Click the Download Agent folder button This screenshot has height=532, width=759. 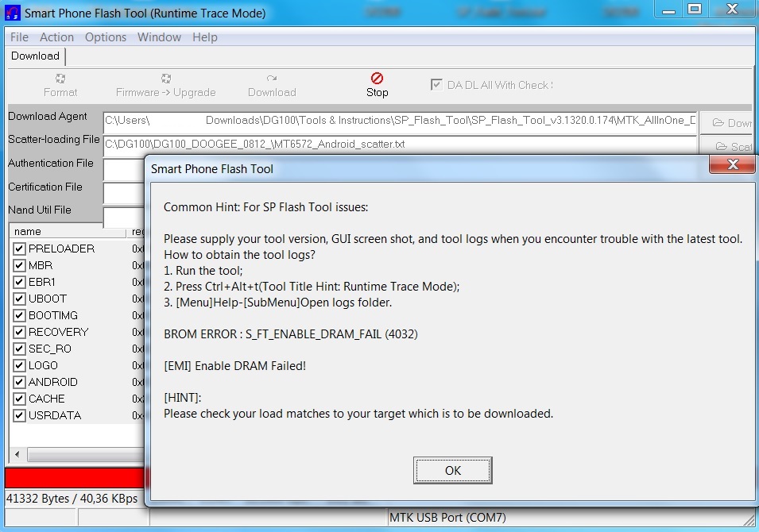point(727,123)
